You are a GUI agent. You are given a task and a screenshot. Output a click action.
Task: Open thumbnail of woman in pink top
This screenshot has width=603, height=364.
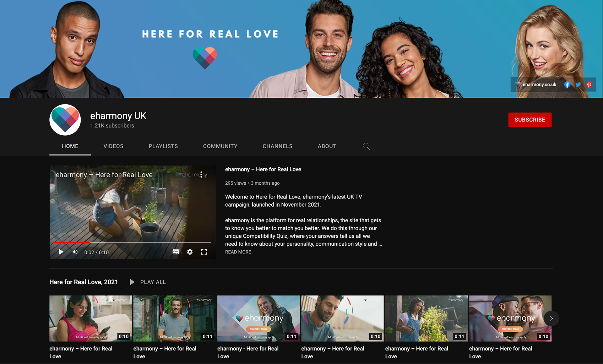(x=90, y=318)
